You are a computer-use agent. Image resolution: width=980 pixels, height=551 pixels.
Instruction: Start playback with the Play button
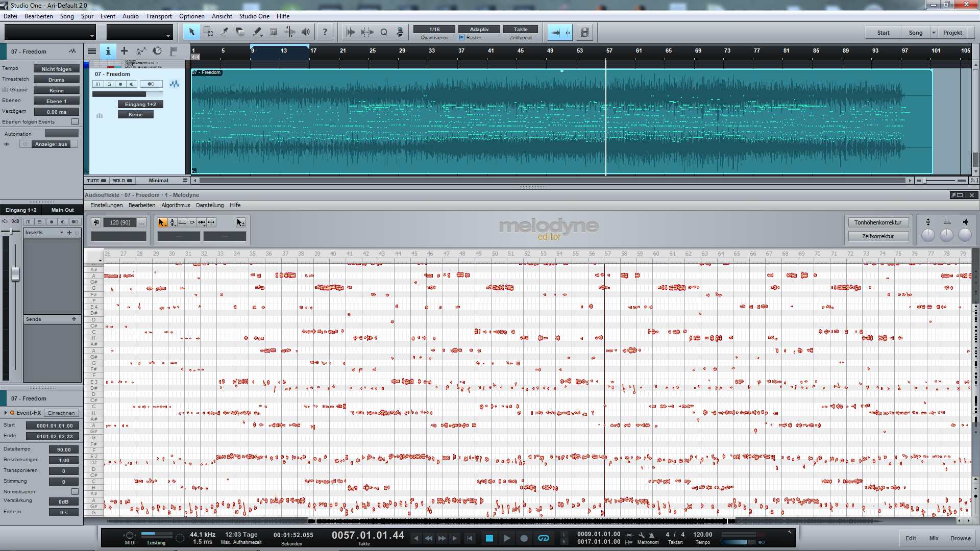(506, 538)
